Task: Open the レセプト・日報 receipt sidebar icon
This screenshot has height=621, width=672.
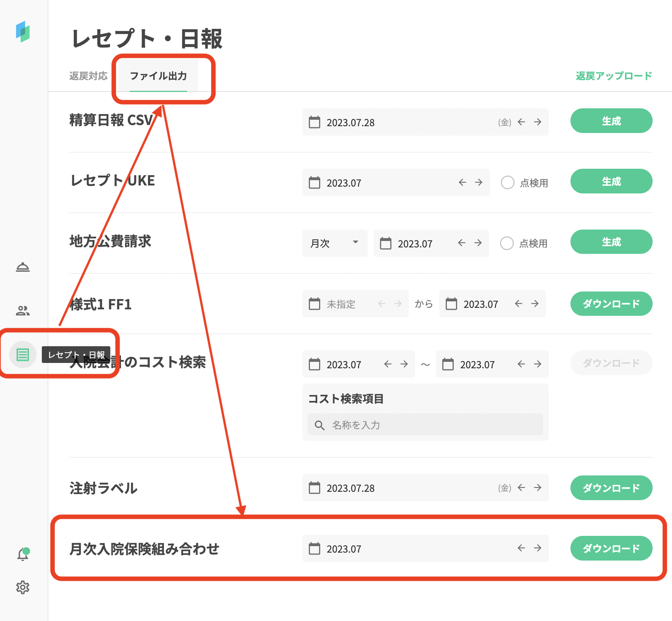Action: coord(23,355)
